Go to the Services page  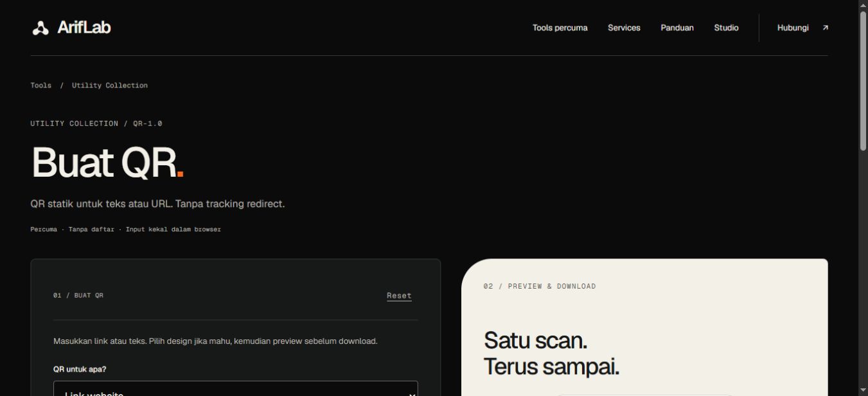click(x=624, y=28)
